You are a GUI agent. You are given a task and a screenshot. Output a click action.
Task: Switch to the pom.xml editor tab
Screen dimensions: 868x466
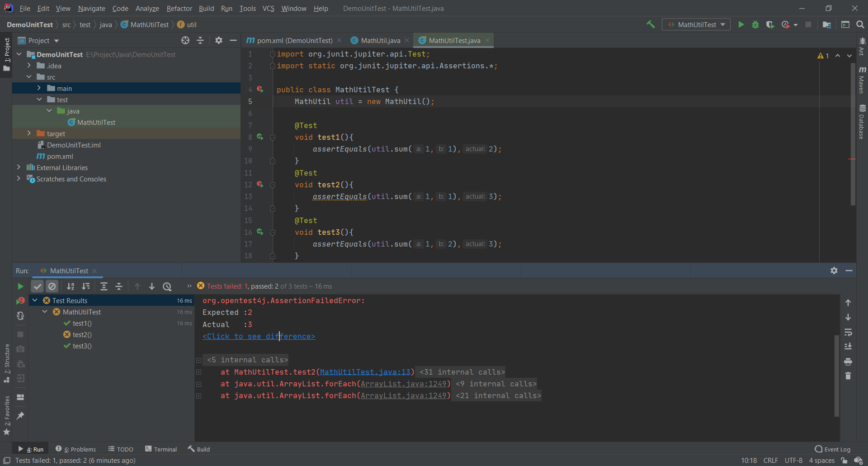coord(294,40)
